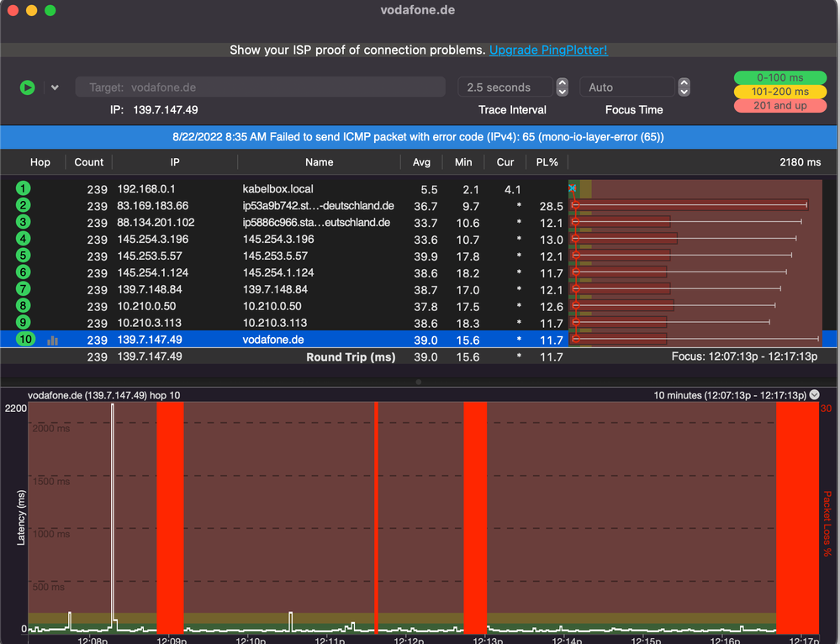Image resolution: width=840 pixels, height=644 pixels.
Task: Click the thin red packet loss bar near 12:11p
Action: click(x=376, y=518)
